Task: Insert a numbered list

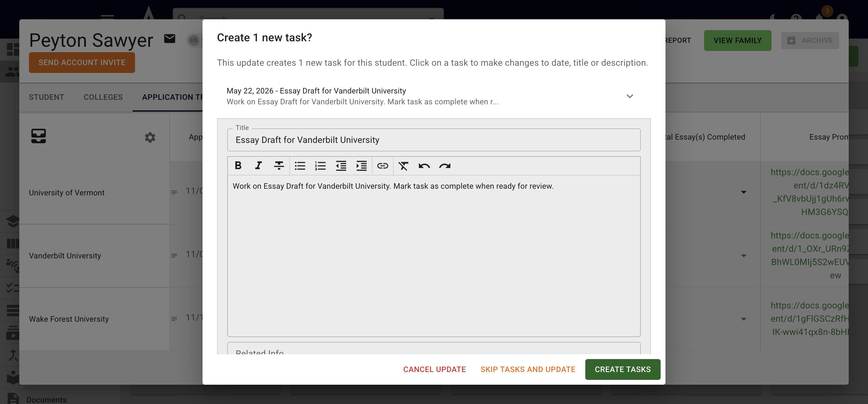Action: (x=320, y=166)
